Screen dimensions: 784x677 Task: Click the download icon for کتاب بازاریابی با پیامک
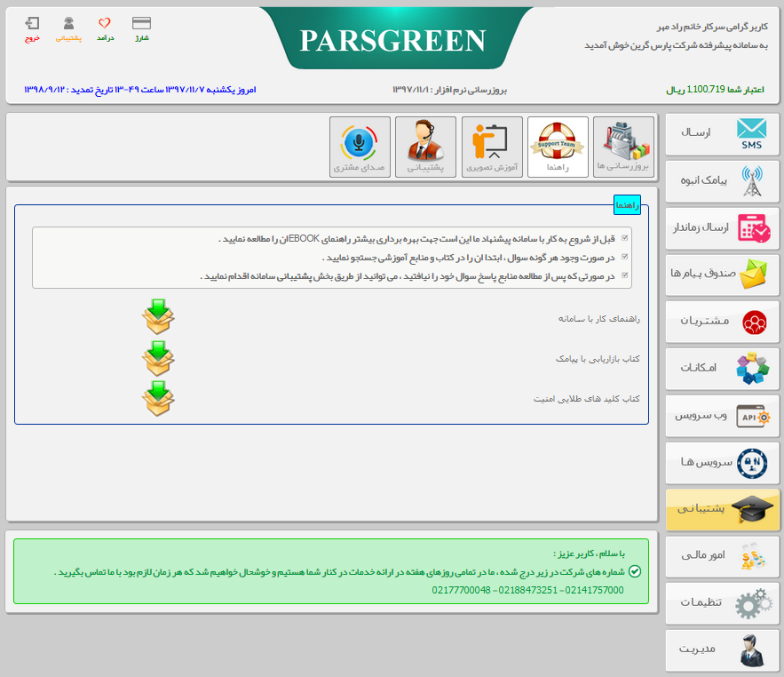158,358
